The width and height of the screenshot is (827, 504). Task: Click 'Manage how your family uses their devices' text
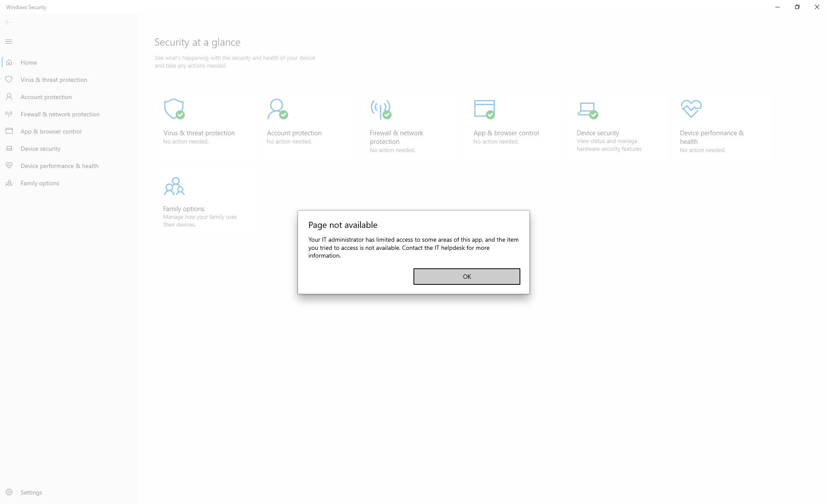click(200, 221)
